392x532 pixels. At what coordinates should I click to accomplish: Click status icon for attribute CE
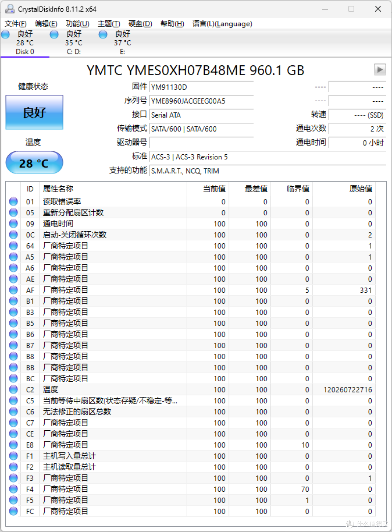(x=13, y=434)
